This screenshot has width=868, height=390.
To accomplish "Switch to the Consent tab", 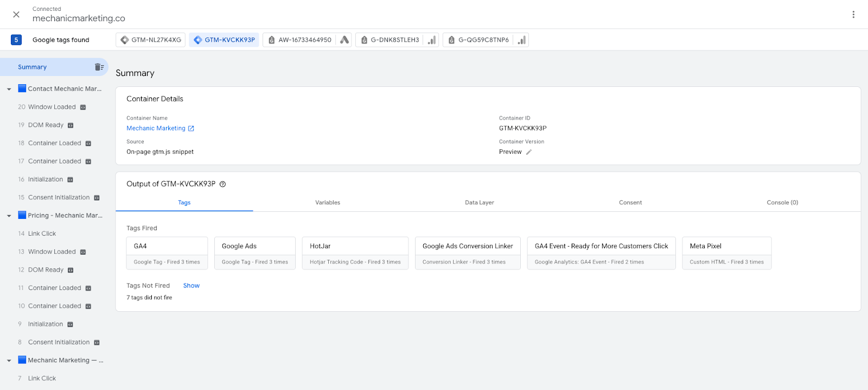I will tap(630, 203).
